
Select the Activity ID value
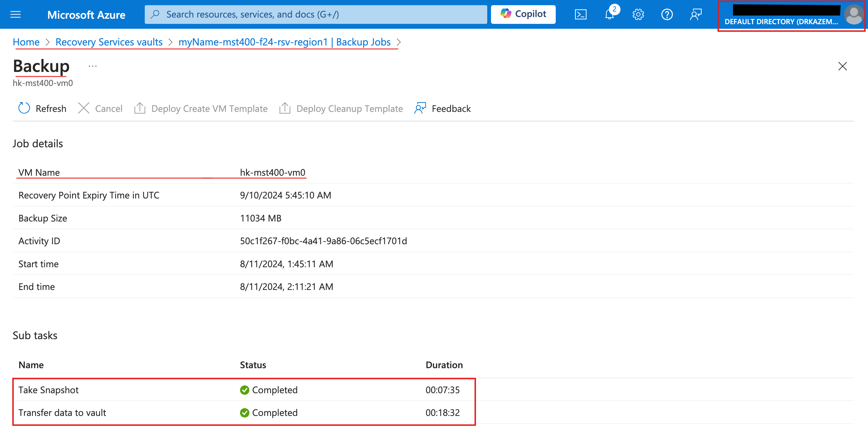[323, 241]
